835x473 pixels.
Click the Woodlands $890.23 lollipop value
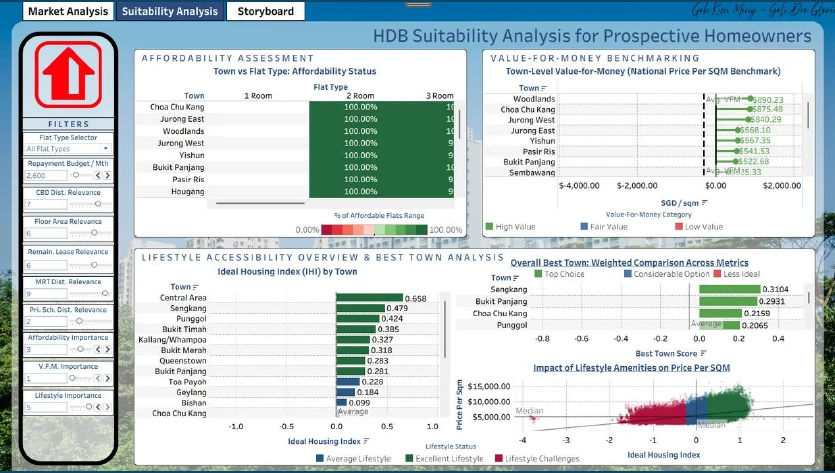click(x=767, y=100)
